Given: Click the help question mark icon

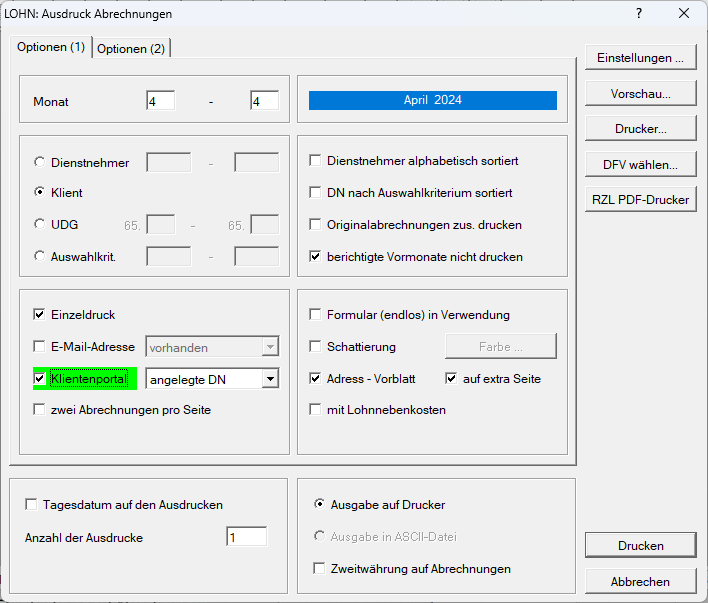Looking at the screenshot, I should click(x=639, y=14).
